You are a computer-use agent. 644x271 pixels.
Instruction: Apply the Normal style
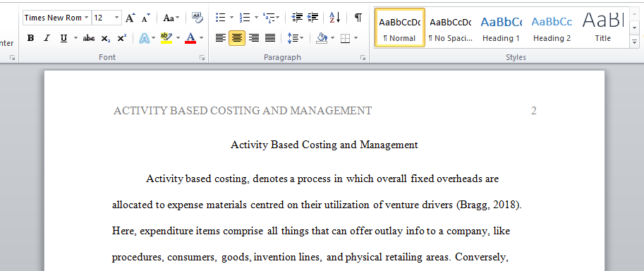tap(400, 28)
